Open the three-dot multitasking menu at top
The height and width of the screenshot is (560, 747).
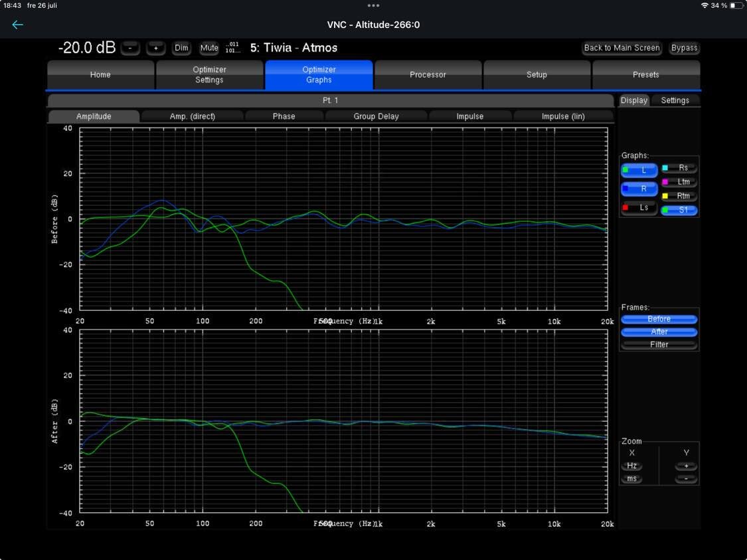click(x=373, y=5)
